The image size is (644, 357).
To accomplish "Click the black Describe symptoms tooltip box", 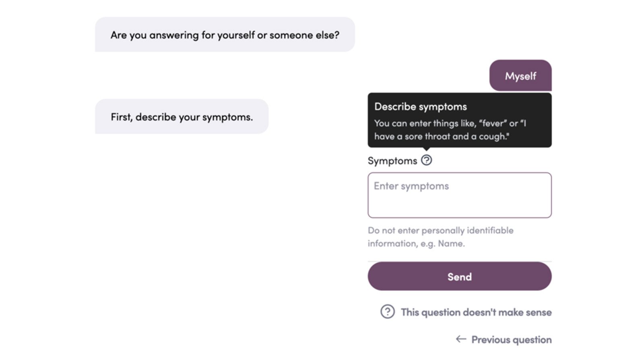I will point(459,120).
